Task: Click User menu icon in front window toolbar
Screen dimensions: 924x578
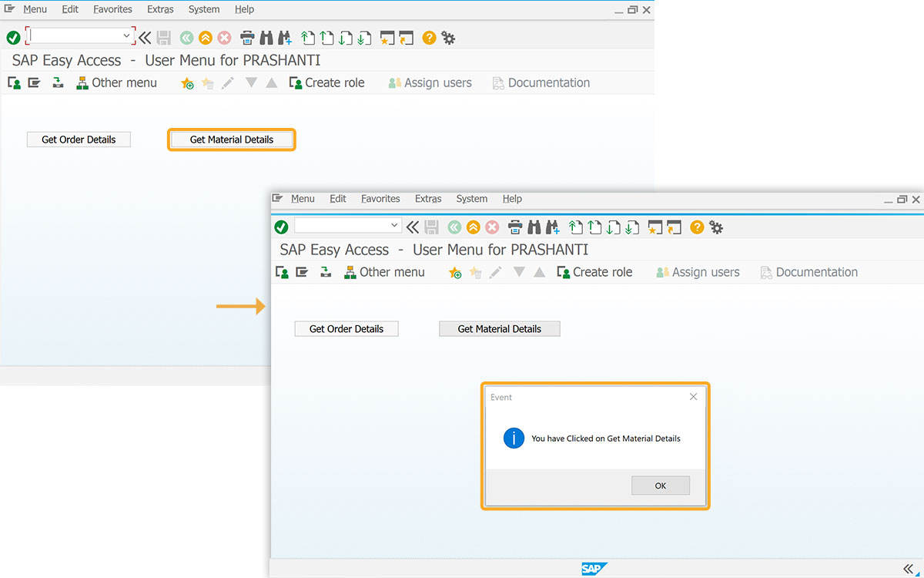Action: click(x=282, y=272)
